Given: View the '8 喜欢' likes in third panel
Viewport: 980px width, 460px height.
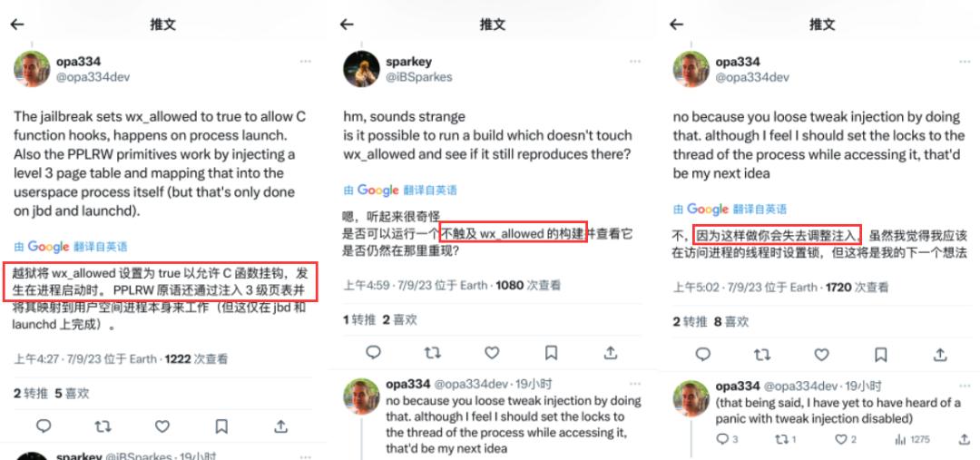Looking at the screenshot, I should [731, 321].
